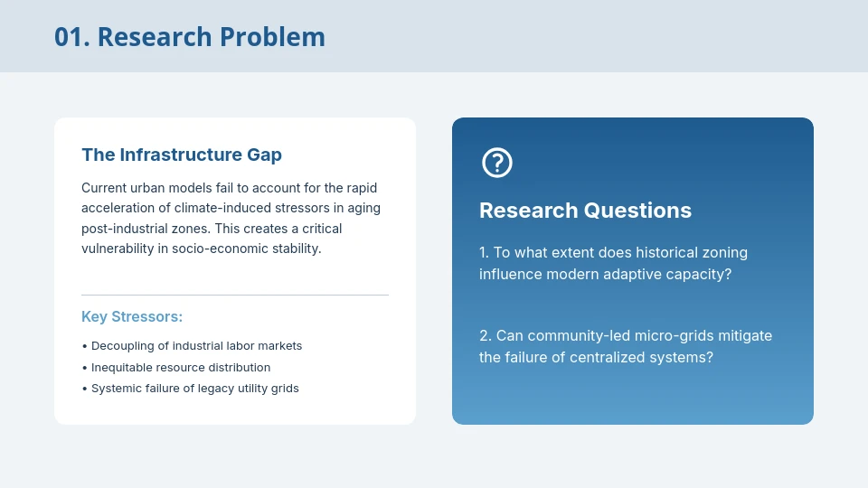868x488 pixels.
Task: Select the 'Current urban models' paragraph
Action: pos(231,218)
